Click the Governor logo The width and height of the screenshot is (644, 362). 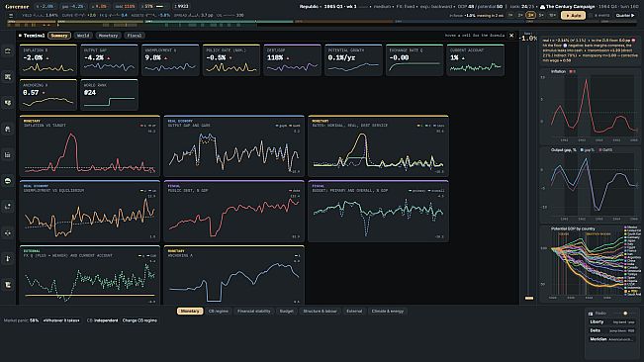click(17, 7)
